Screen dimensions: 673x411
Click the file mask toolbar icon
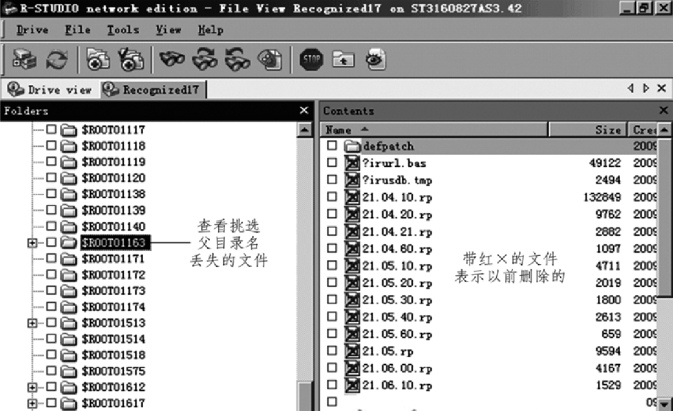coord(270,59)
